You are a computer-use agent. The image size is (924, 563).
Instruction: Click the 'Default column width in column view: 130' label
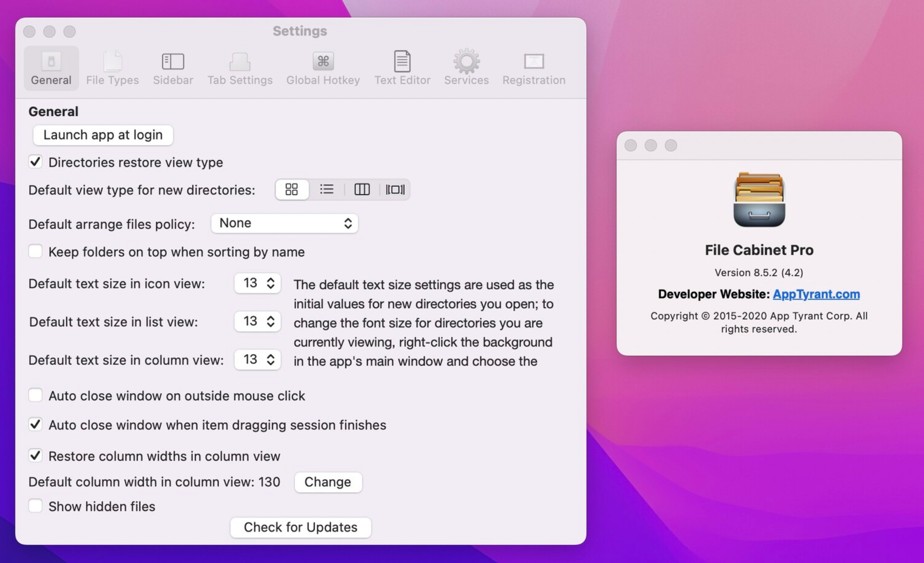click(154, 482)
